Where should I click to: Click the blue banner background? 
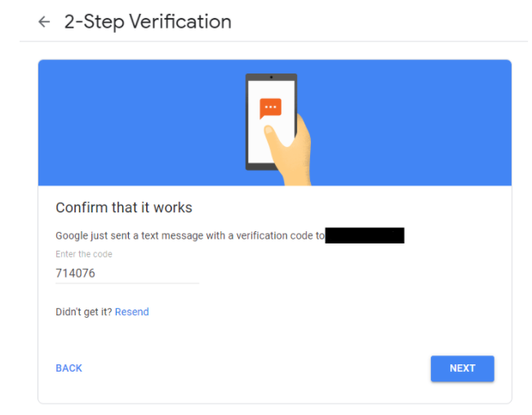click(131, 123)
